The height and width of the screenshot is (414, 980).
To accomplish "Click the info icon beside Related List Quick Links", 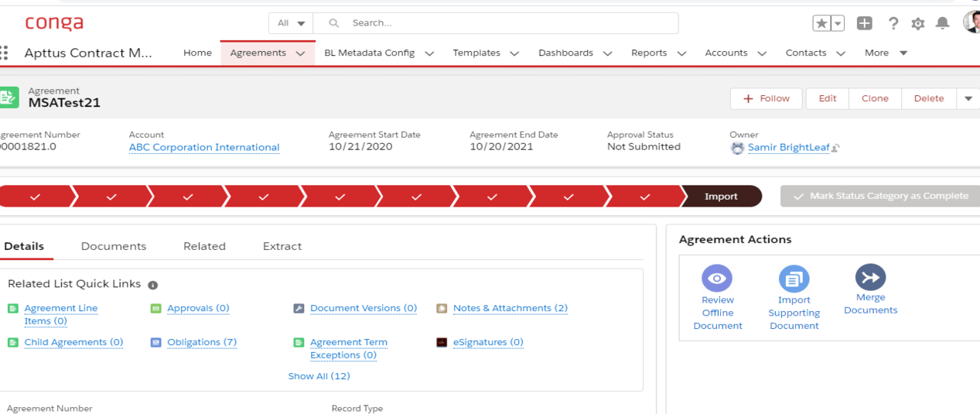I will coord(153,285).
